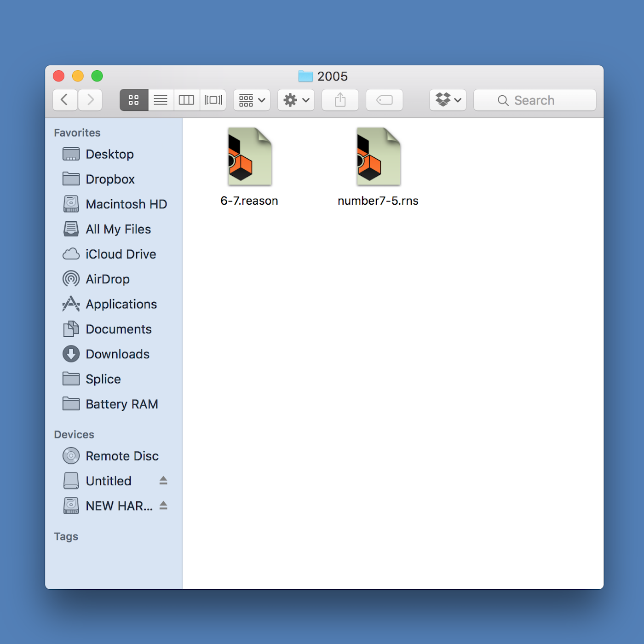Image resolution: width=644 pixels, height=644 pixels.
Task: Eject the Untitled drive
Action: 163,481
